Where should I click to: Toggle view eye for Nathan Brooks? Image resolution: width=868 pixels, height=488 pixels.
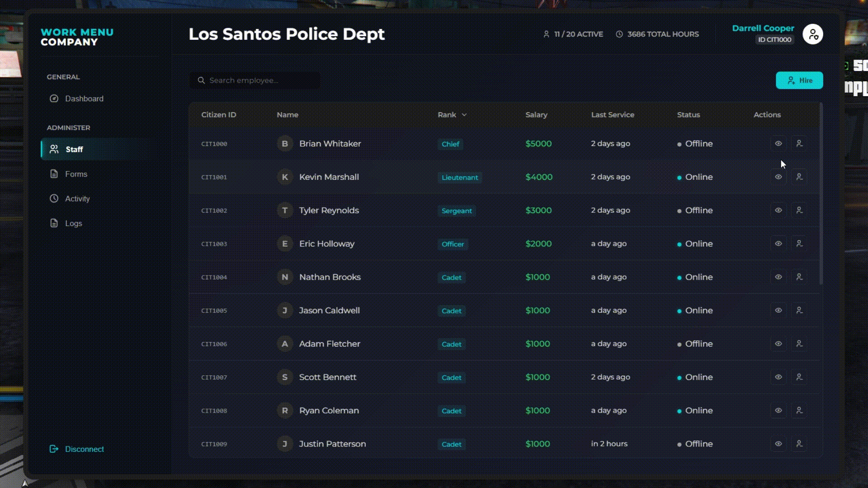click(x=778, y=277)
